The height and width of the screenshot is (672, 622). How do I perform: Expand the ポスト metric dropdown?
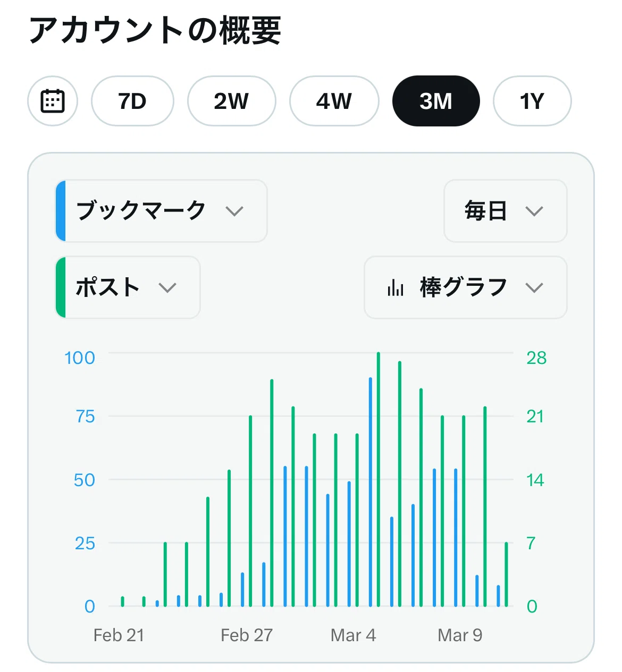click(x=128, y=287)
